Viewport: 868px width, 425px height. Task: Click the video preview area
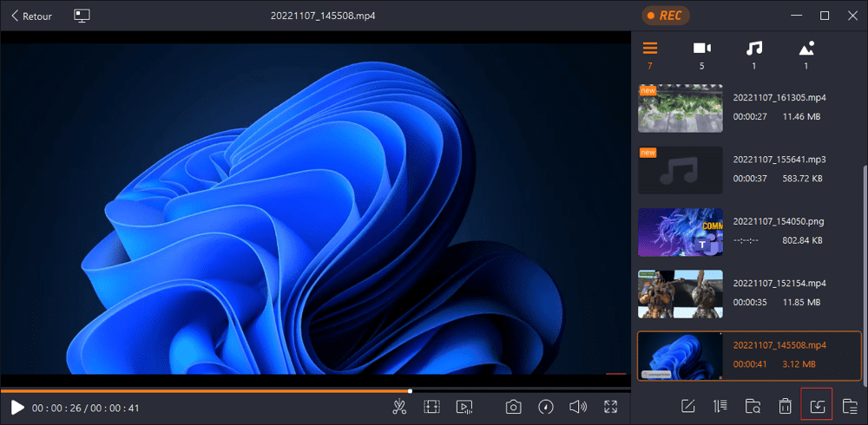[316, 209]
